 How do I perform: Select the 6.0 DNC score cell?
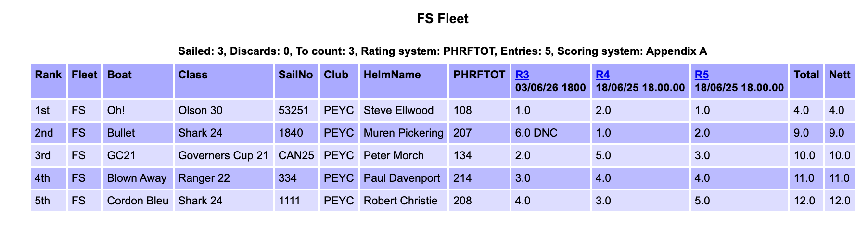550,133
